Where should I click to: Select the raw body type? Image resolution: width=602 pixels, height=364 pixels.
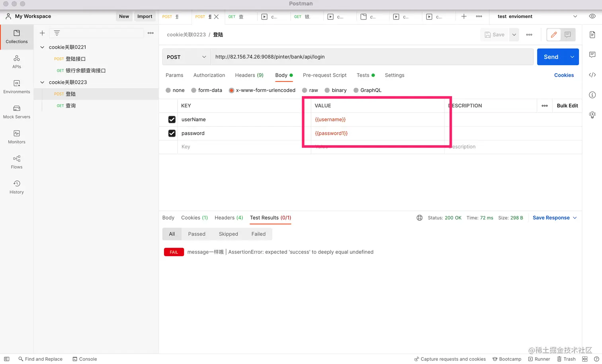(305, 90)
